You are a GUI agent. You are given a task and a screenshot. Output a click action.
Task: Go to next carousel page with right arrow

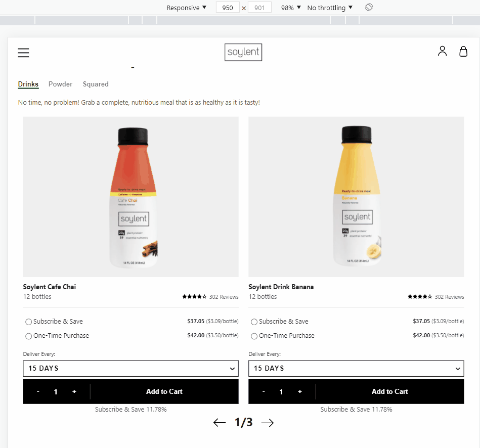click(267, 423)
